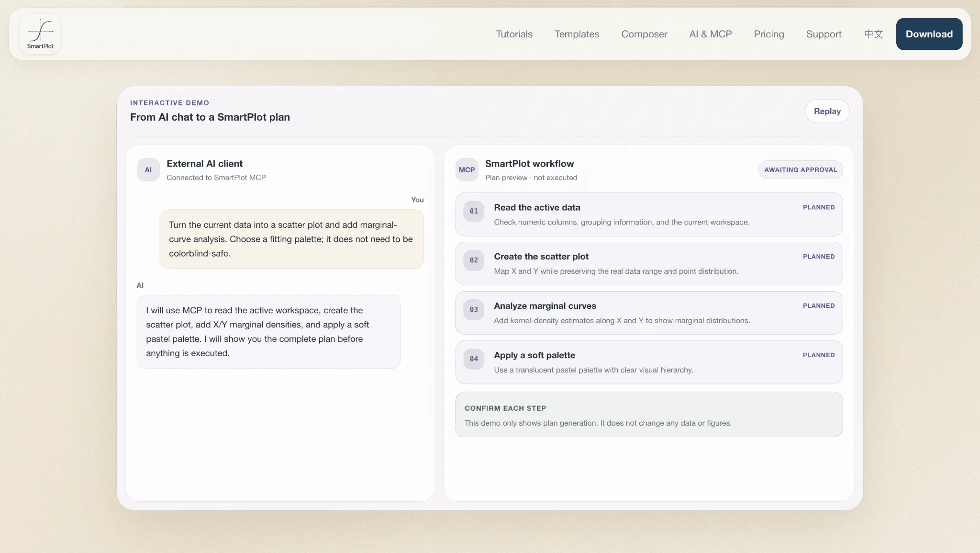Select the MCP badge beside SmartPlot workflow
The width and height of the screenshot is (980, 553).
[x=467, y=170]
